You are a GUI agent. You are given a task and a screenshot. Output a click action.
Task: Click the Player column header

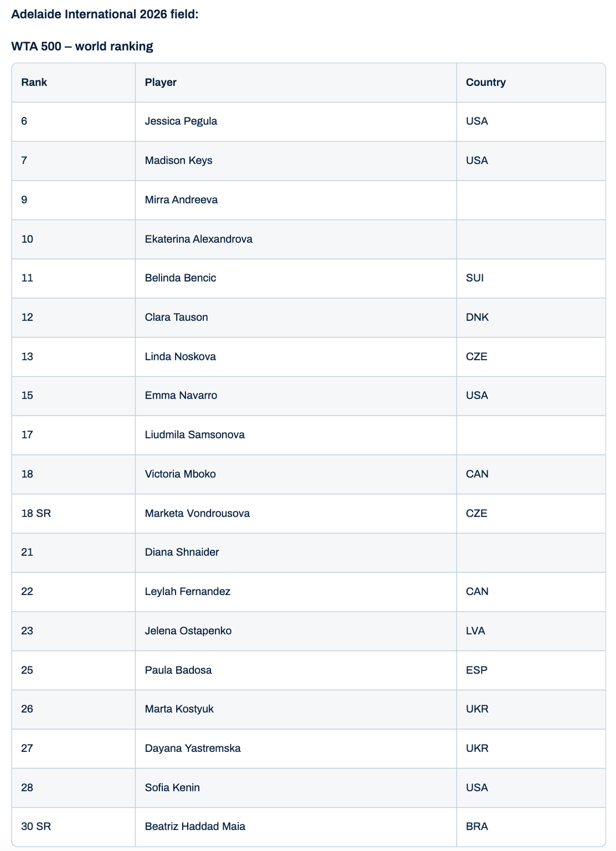click(161, 82)
